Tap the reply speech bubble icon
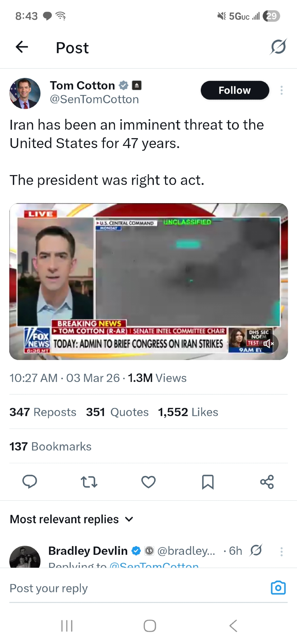297x644 pixels. coord(30,482)
